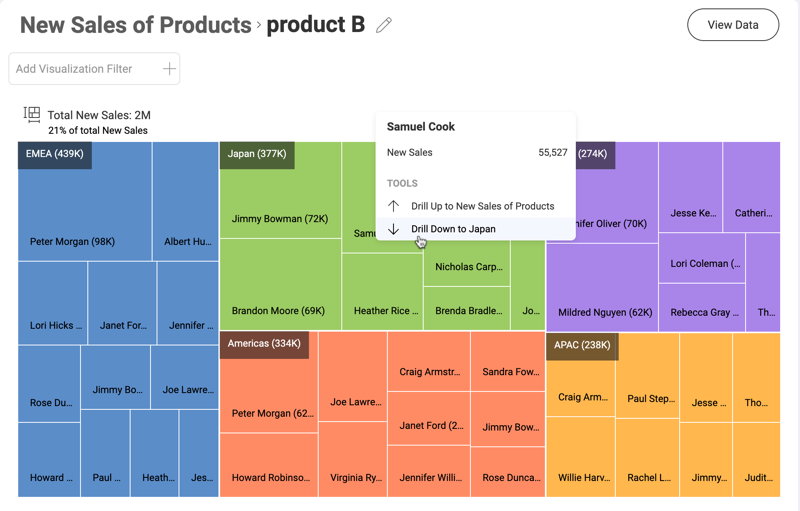The width and height of the screenshot is (800, 511).
Task: Click the APAC (238K) group label
Action: point(582,346)
